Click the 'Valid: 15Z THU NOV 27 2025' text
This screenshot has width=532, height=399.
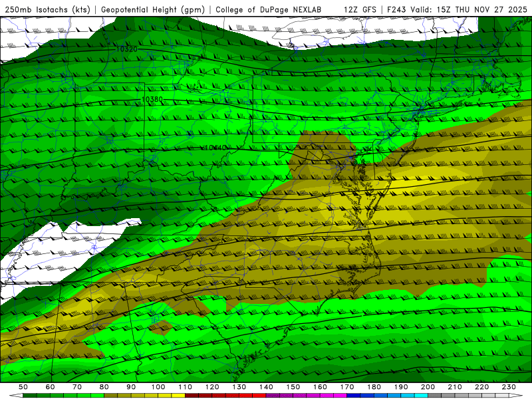tap(469, 10)
